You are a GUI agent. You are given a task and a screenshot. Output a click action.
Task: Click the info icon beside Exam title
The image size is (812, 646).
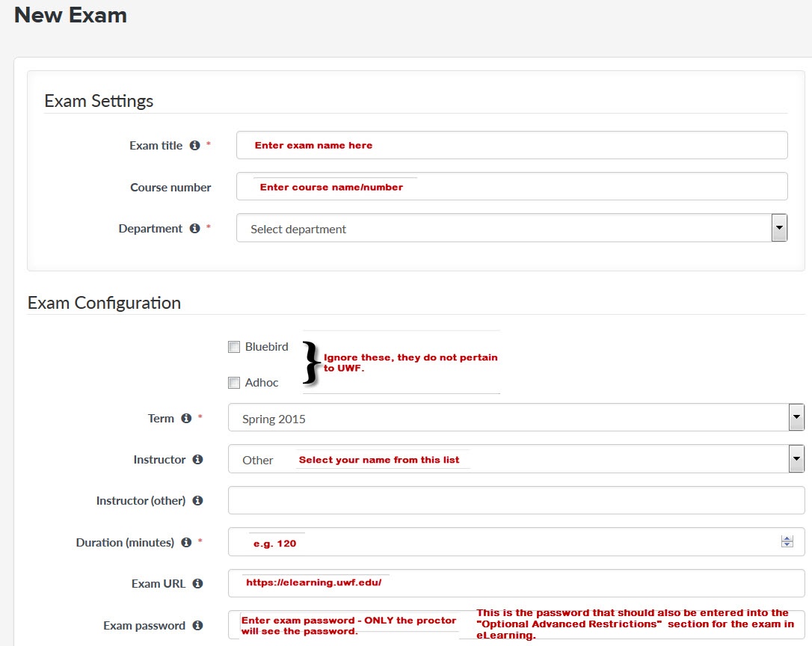point(194,146)
